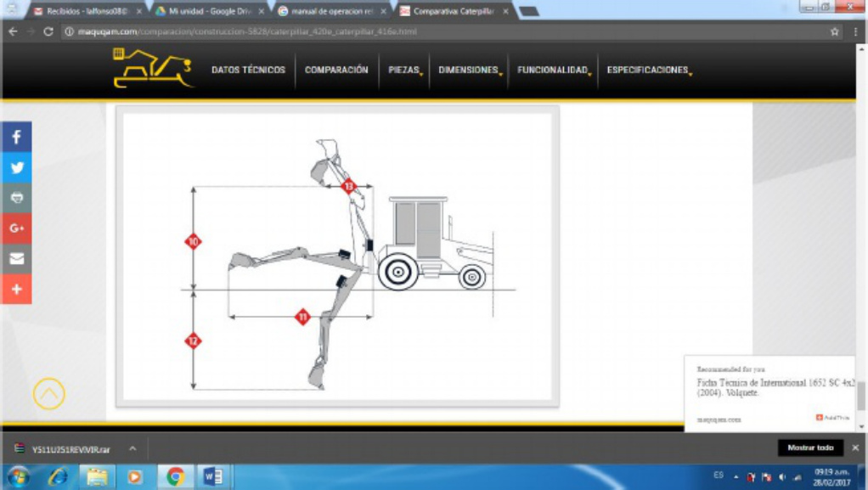Click the AddThis branding link

tap(832, 418)
